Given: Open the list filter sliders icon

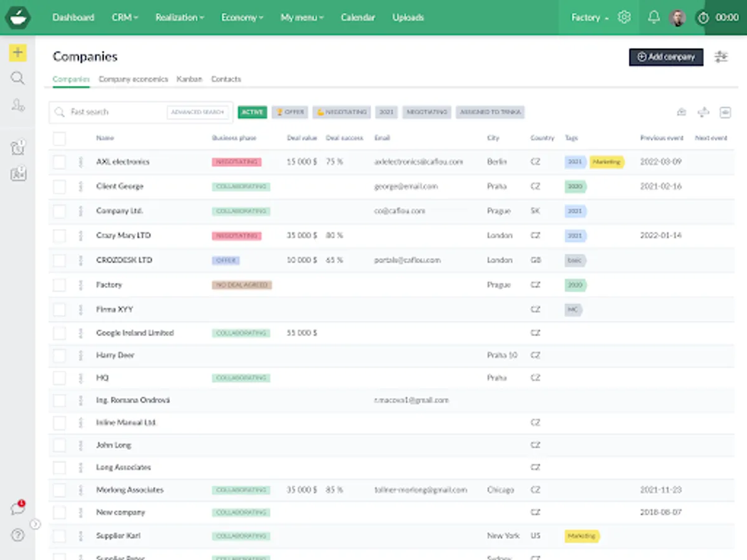Looking at the screenshot, I should pyautogui.click(x=721, y=57).
